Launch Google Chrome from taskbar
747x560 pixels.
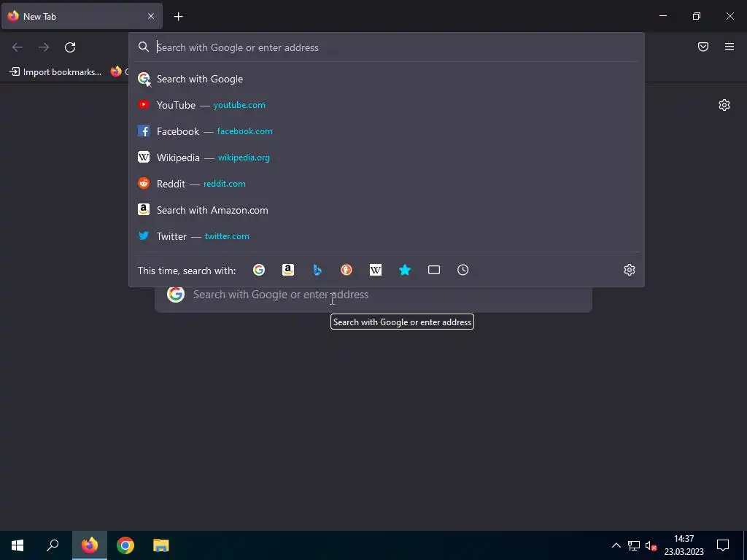125,545
